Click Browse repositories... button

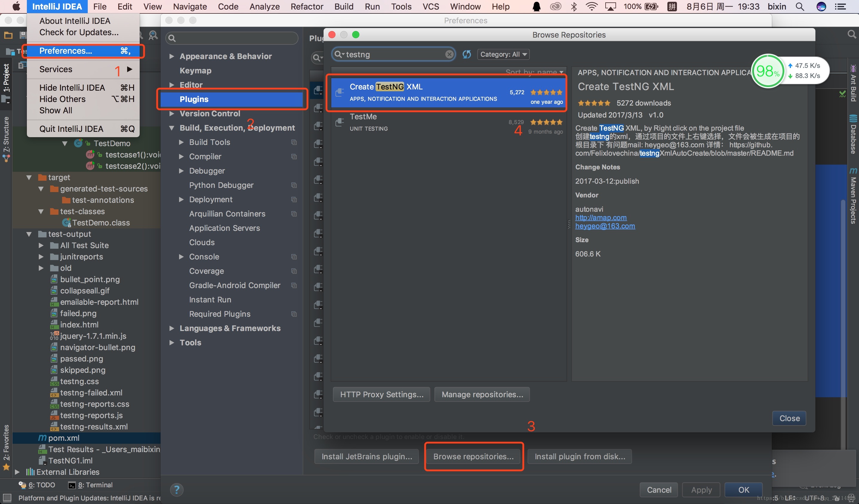point(473,456)
